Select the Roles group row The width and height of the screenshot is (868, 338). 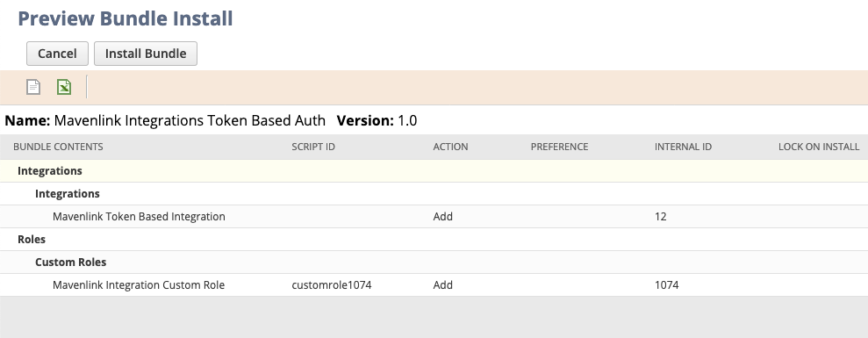[x=434, y=239]
